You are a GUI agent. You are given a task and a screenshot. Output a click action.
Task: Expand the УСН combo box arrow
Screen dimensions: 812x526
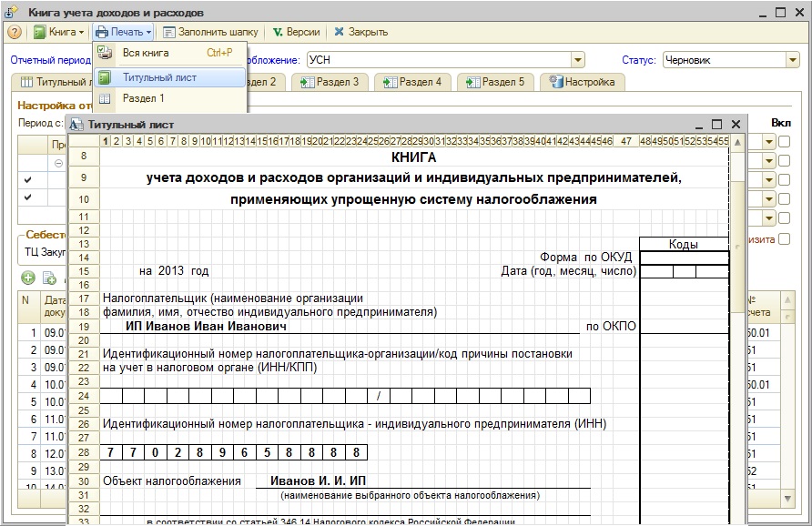point(578,60)
